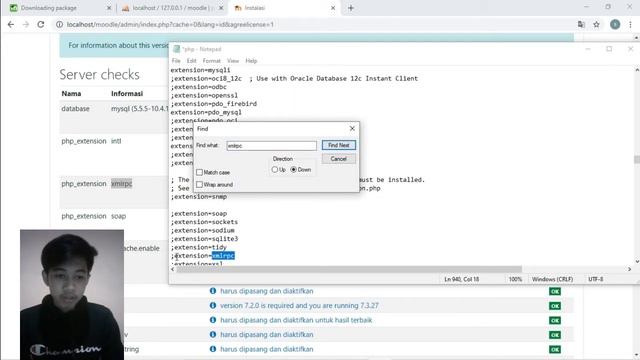Click the ;extension=openssl line
The height and width of the screenshot is (360, 640).
[204, 95]
